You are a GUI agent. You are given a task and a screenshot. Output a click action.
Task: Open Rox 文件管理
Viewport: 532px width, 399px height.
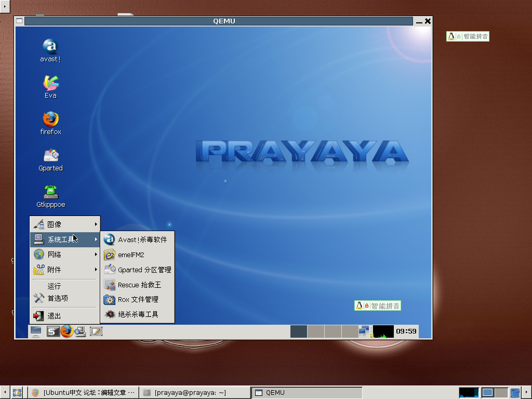pos(137,300)
